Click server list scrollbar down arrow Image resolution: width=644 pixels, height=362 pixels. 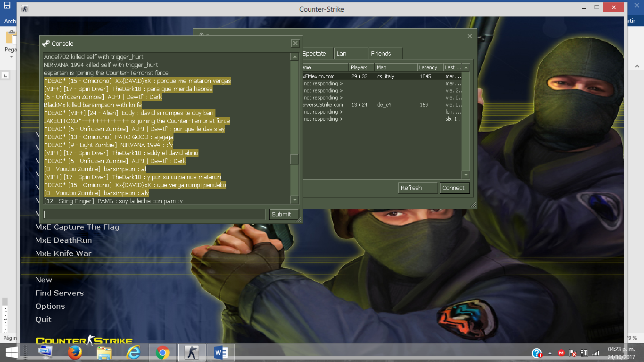[x=466, y=175]
